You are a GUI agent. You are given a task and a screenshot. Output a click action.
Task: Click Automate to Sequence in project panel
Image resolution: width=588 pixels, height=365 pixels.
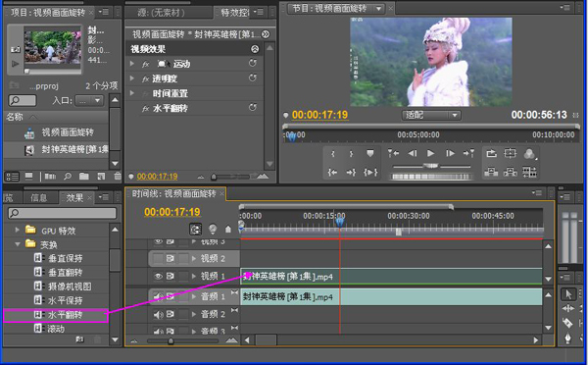pos(50,176)
